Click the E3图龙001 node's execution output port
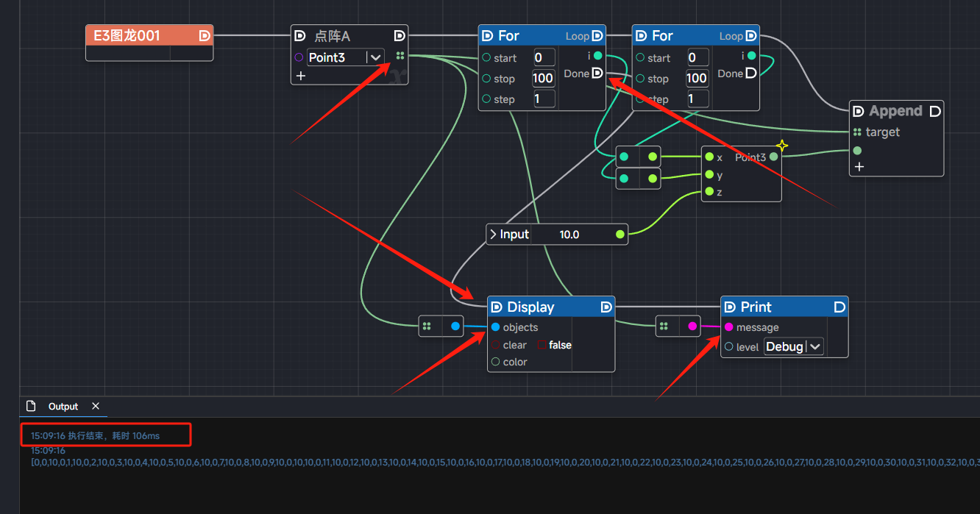The width and height of the screenshot is (980, 514). point(205,35)
